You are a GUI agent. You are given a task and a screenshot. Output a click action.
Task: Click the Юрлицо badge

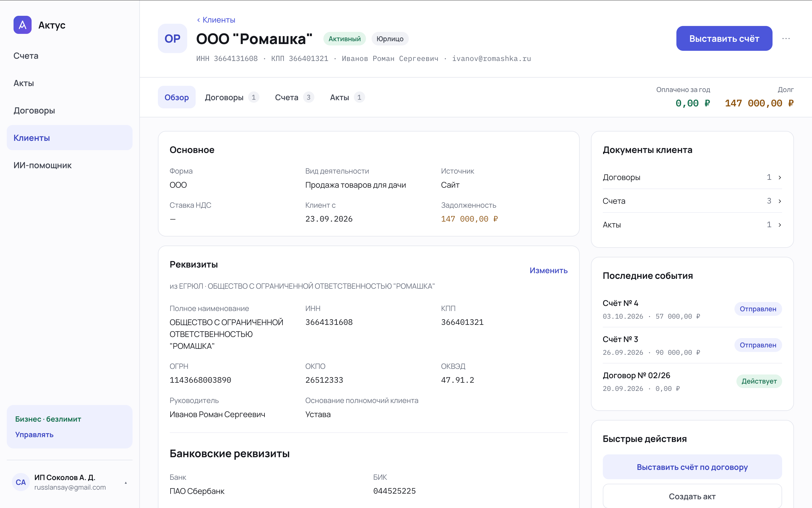[390, 39]
